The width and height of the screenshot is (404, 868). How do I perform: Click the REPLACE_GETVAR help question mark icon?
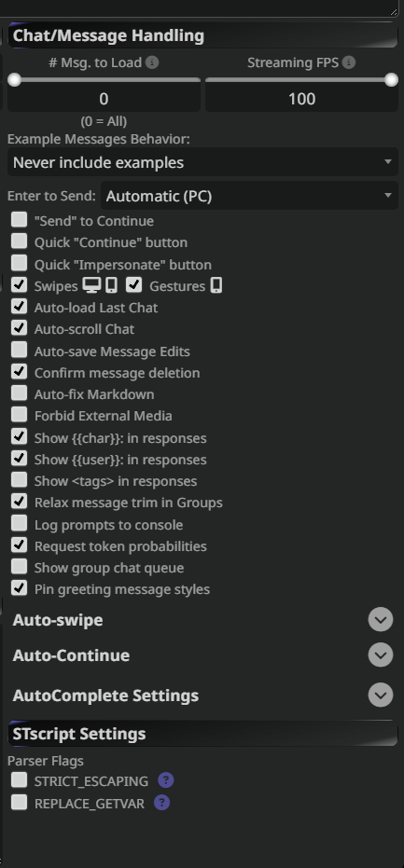pyautogui.click(x=161, y=803)
